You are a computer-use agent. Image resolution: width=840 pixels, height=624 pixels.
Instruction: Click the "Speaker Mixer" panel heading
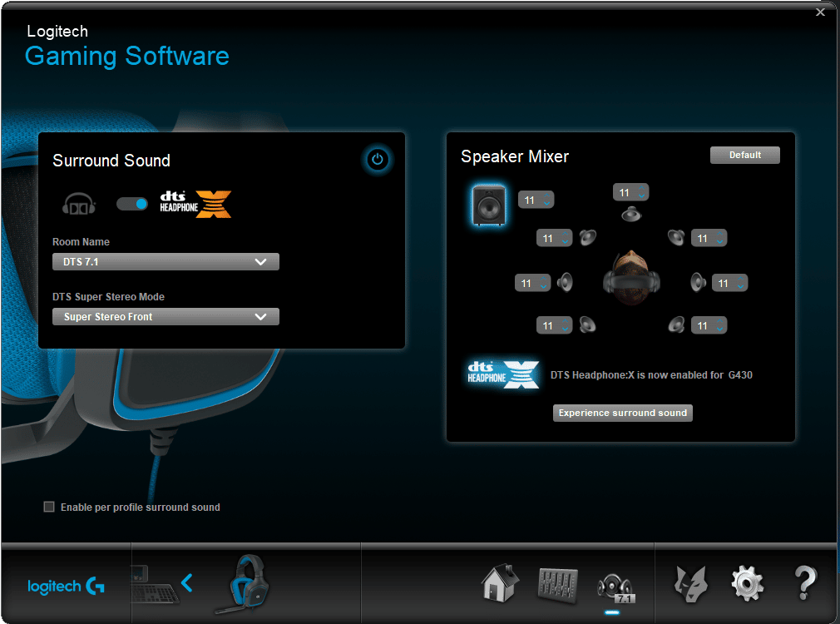515,156
